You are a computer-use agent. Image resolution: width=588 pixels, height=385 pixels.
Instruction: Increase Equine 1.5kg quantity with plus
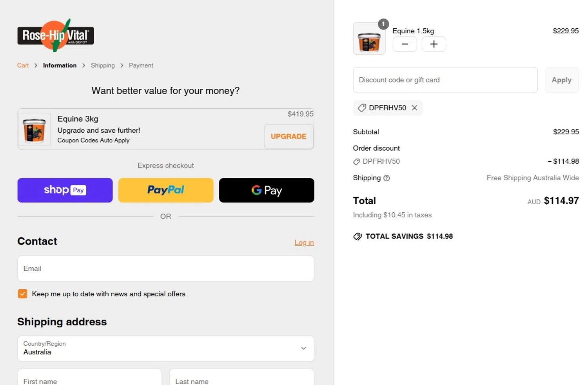point(434,44)
